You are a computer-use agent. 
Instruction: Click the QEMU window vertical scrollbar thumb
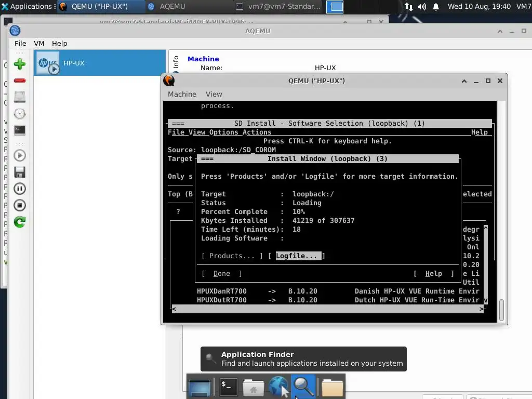pyautogui.click(x=501, y=310)
